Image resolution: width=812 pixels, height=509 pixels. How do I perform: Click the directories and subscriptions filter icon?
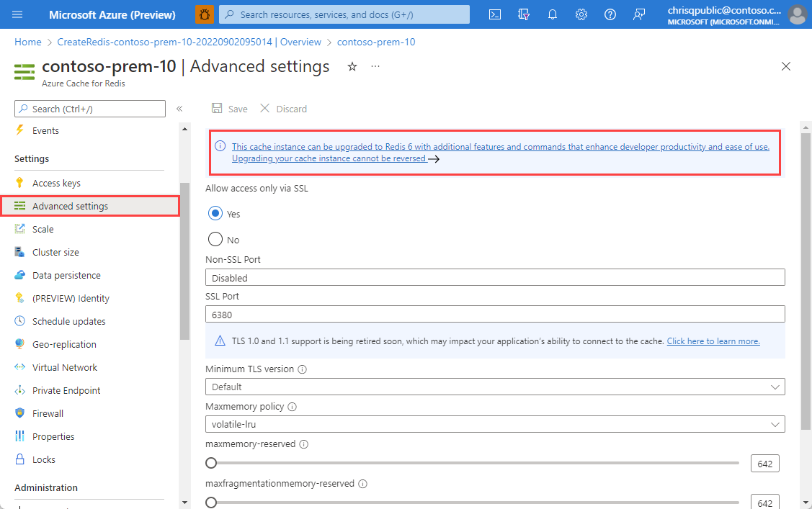pyautogui.click(x=524, y=14)
